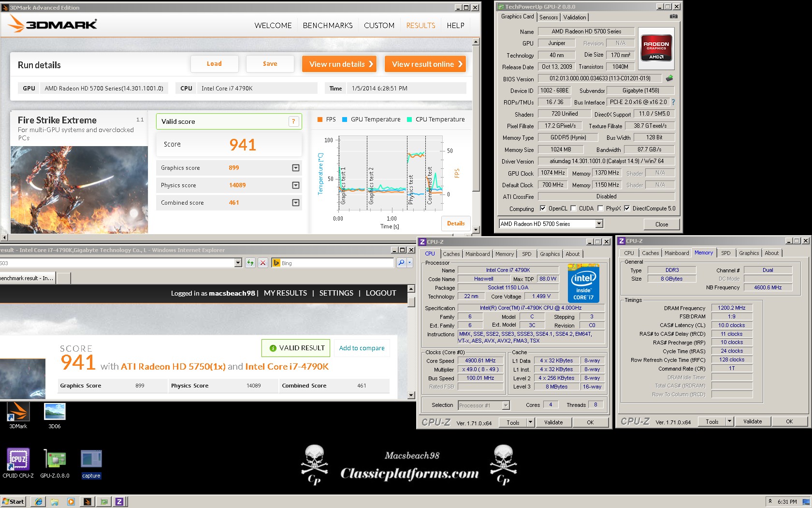Switch to GPU-Z Validation tab
812x508 pixels.
[x=574, y=17]
